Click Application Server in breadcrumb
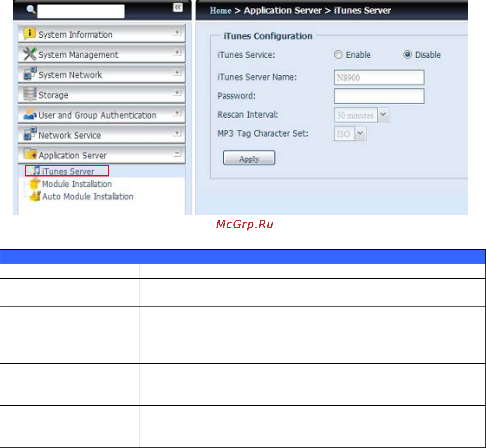 [x=283, y=11]
